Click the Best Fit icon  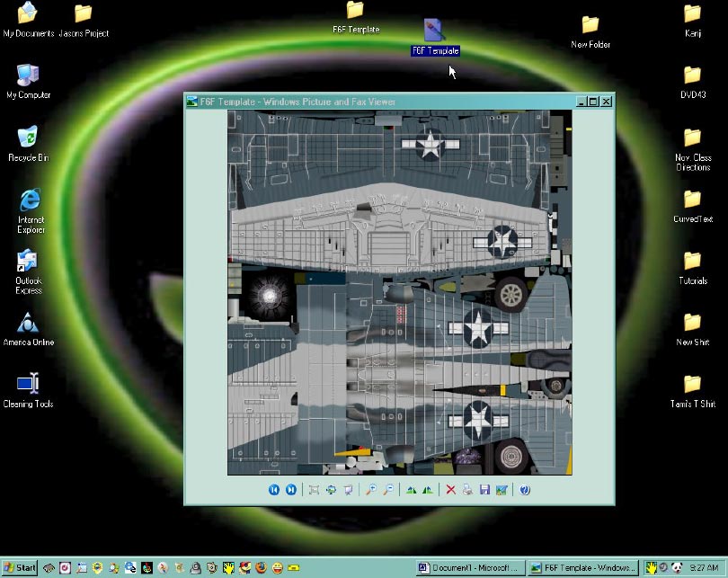coord(314,490)
